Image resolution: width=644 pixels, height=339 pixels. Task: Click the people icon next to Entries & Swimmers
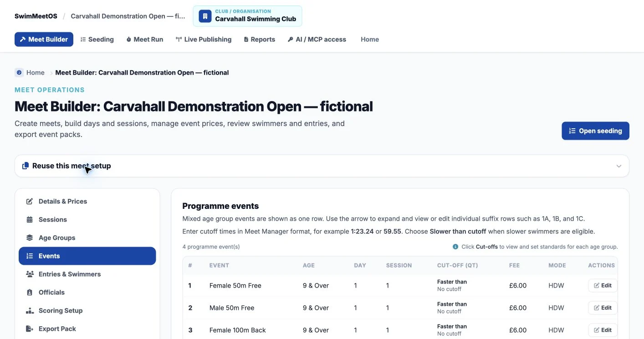coord(30,274)
